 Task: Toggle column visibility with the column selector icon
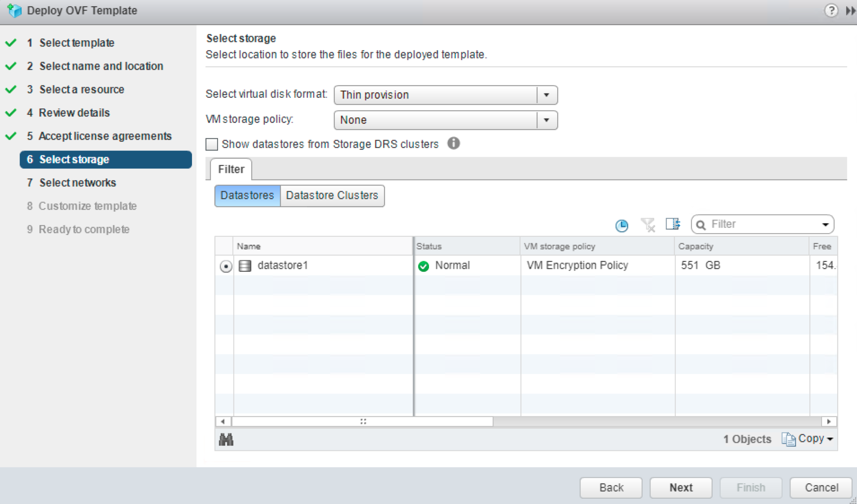[673, 224]
